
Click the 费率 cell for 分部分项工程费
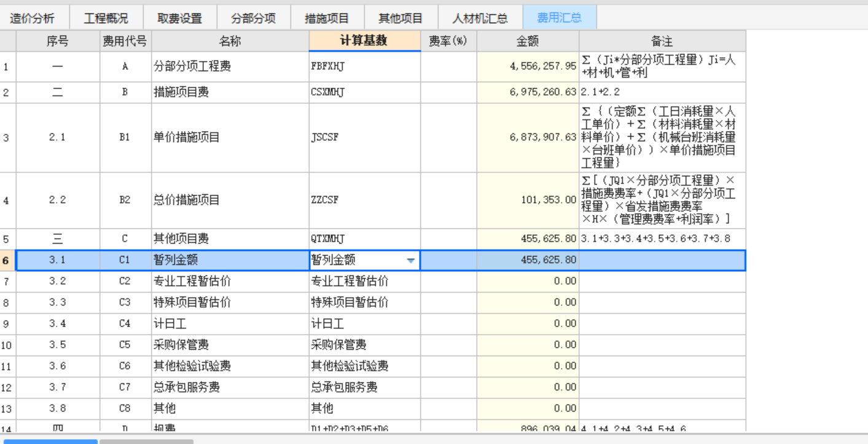click(448, 66)
